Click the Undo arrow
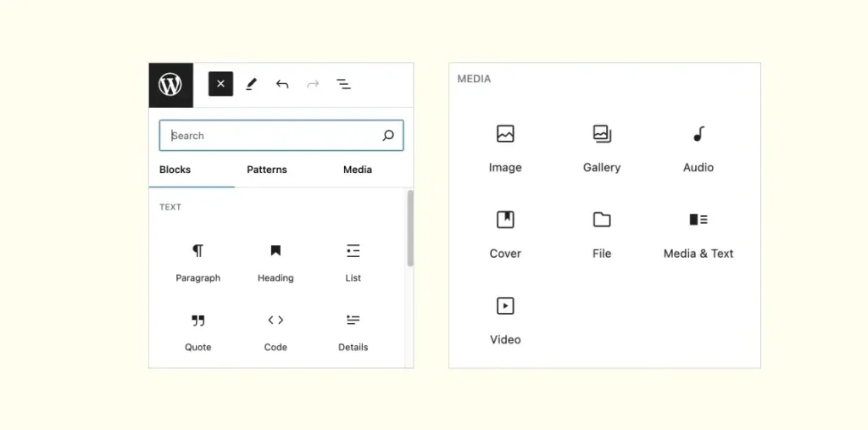 282,84
